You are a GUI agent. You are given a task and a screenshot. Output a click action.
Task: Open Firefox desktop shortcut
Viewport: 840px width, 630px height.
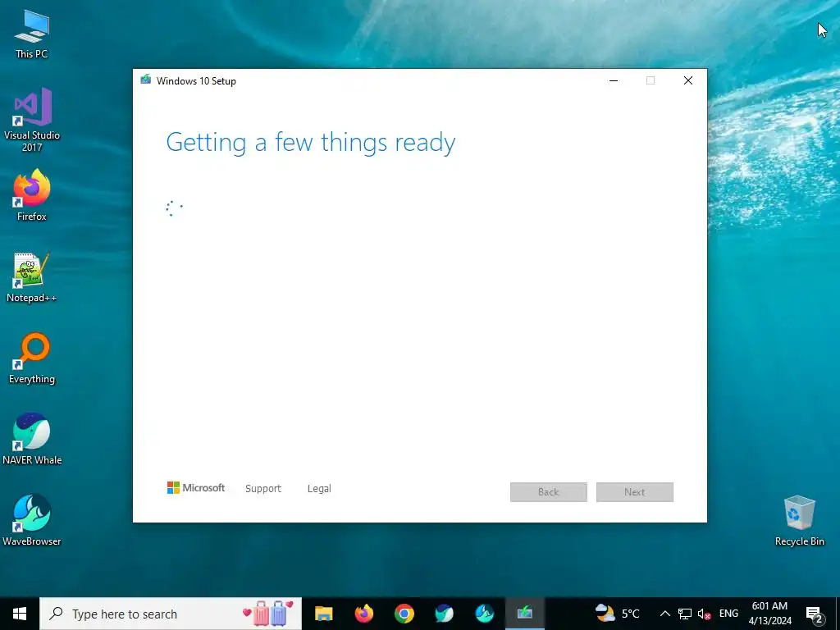[x=32, y=195]
